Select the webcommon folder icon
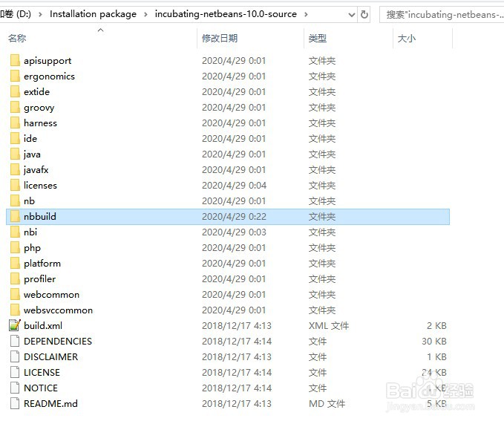504x424 pixels. click(15, 295)
